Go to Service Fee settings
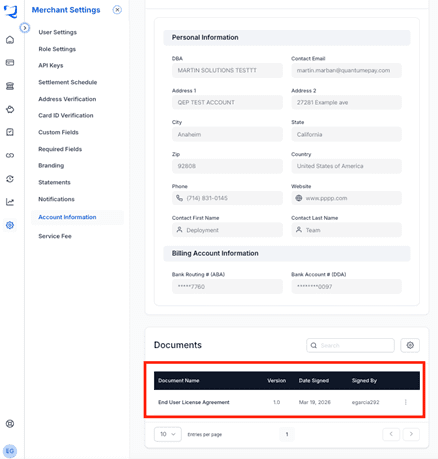The height and width of the screenshot is (459, 438). 55,236
